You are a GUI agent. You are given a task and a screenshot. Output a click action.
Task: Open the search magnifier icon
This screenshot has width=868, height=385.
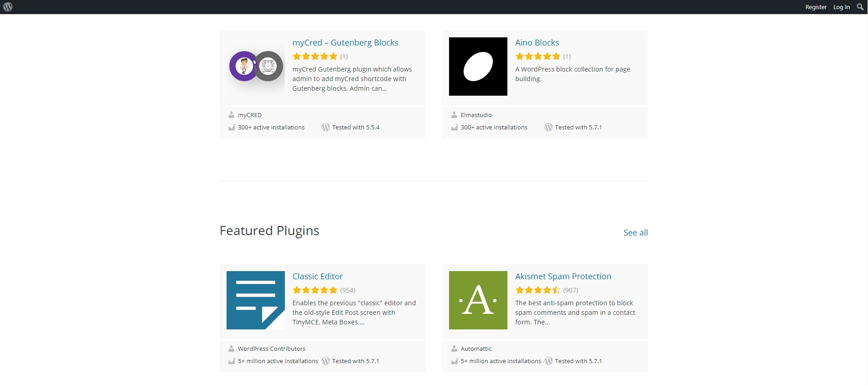pyautogui.click(x=860, y=7)
